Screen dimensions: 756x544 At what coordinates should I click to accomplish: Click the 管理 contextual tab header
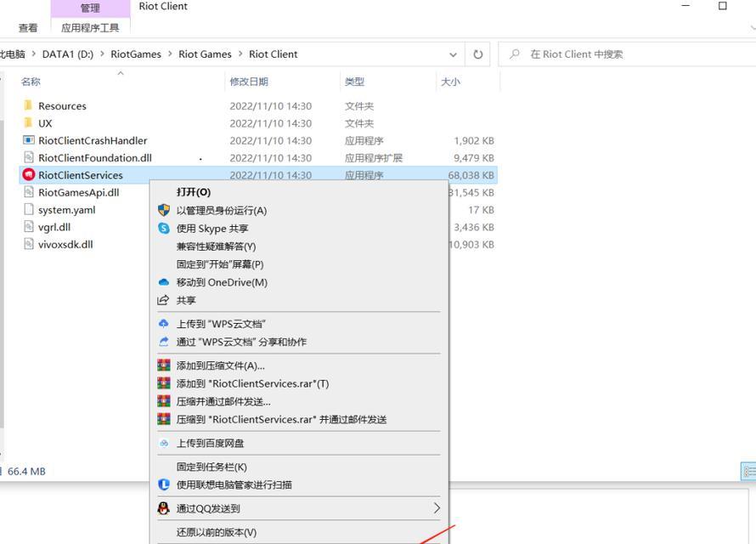(90, 8)
